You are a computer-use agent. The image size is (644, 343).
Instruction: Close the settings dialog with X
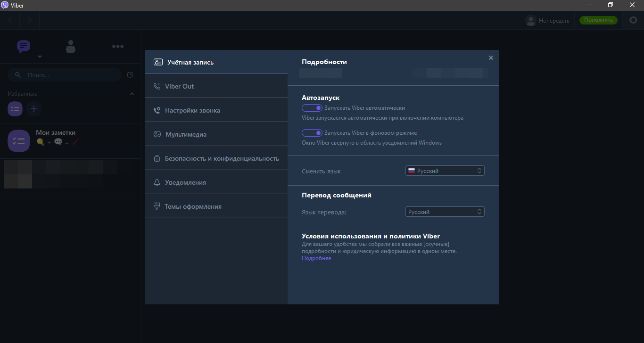point(491,57)
